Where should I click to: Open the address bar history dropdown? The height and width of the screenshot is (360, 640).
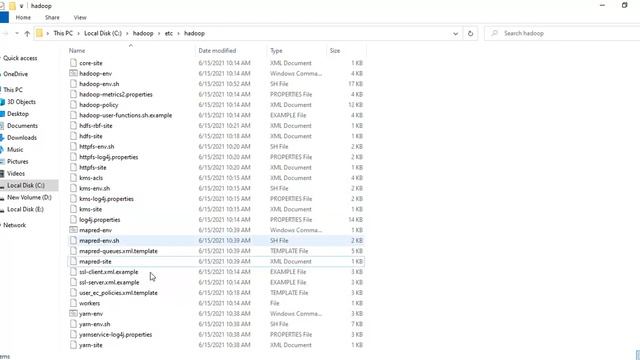coord(456,33)
